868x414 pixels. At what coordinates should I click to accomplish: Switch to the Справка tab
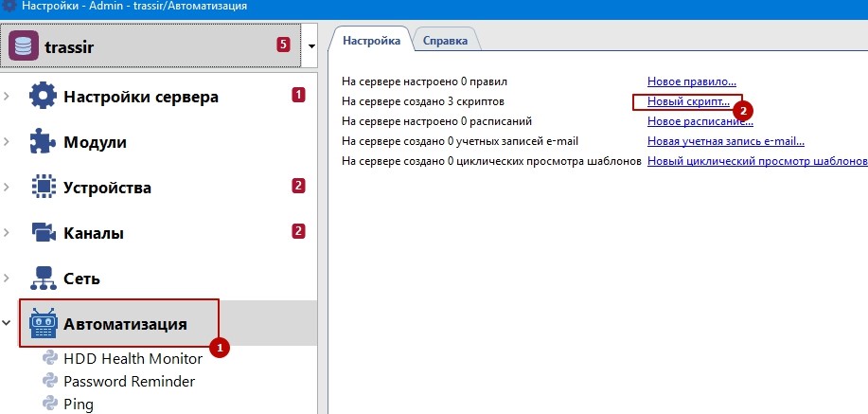click(444, 41)
